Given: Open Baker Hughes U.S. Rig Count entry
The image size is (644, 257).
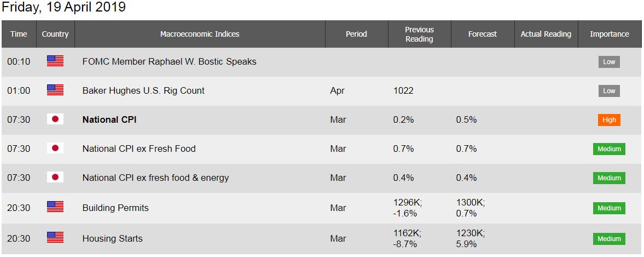Looking at the screenshot, I should [x=143, y=90].
